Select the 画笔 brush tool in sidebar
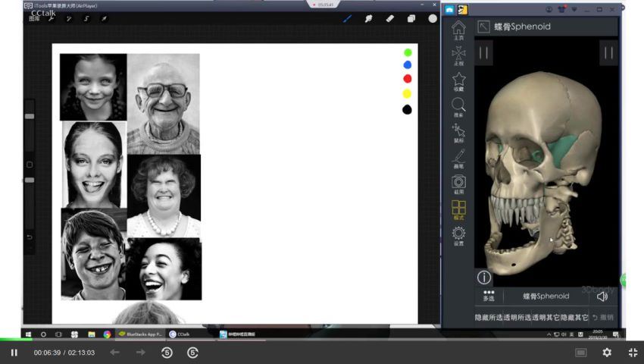 (458, 158)
